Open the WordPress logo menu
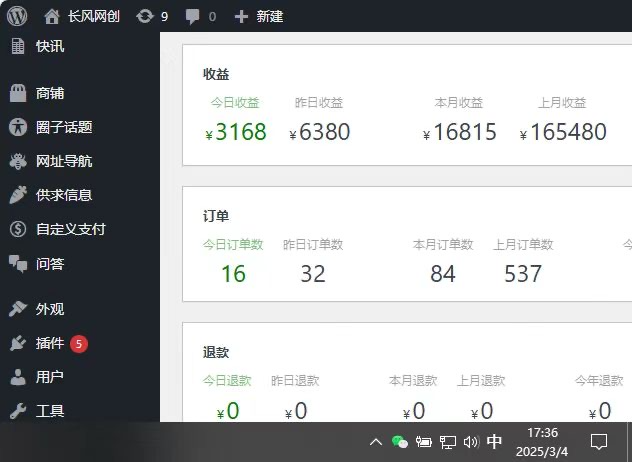This screenshot has height=462, width=632. [x=17, y=16]
